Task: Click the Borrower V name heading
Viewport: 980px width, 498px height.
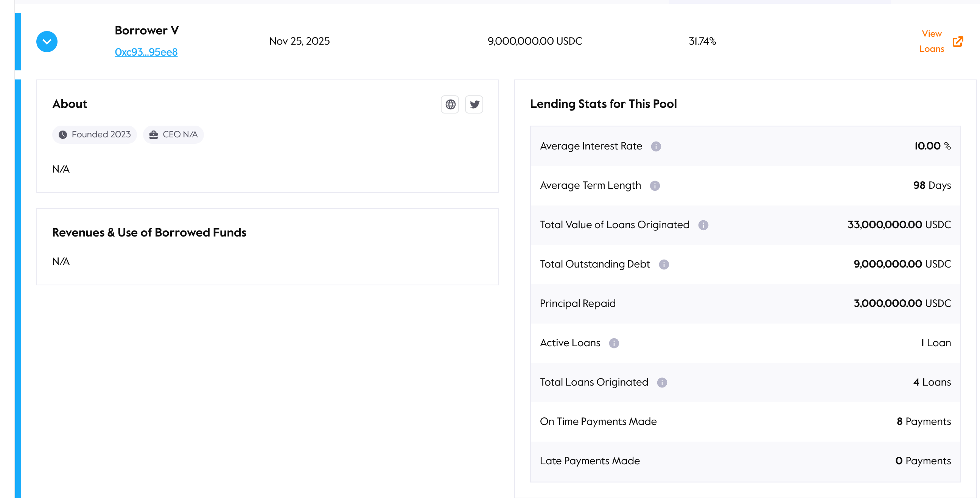Action: pos(146,30)
